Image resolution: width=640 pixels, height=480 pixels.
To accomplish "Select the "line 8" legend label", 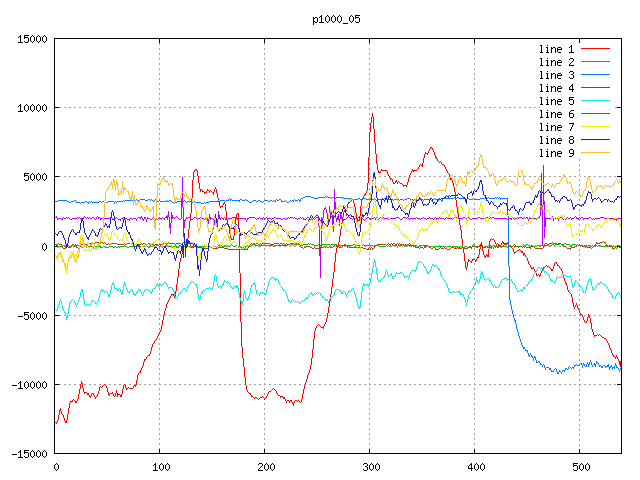I will [556, 140].
